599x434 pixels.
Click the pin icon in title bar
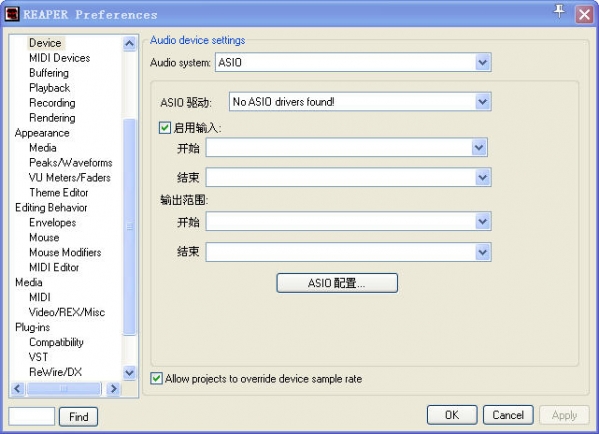point(559,11)
